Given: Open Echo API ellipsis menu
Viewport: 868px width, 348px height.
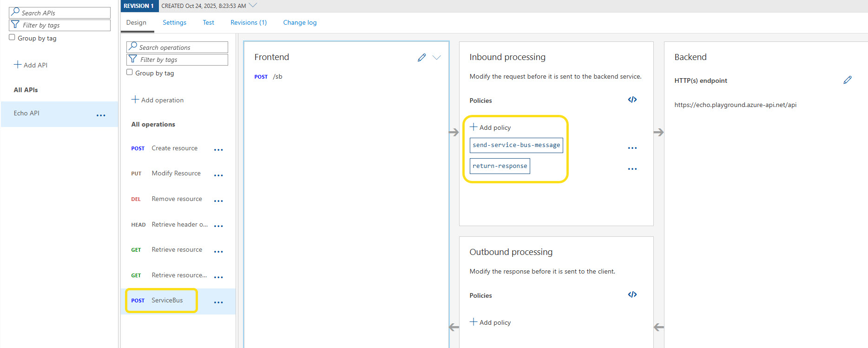Looking at the screenshot, I should click(x=101, y=115).
